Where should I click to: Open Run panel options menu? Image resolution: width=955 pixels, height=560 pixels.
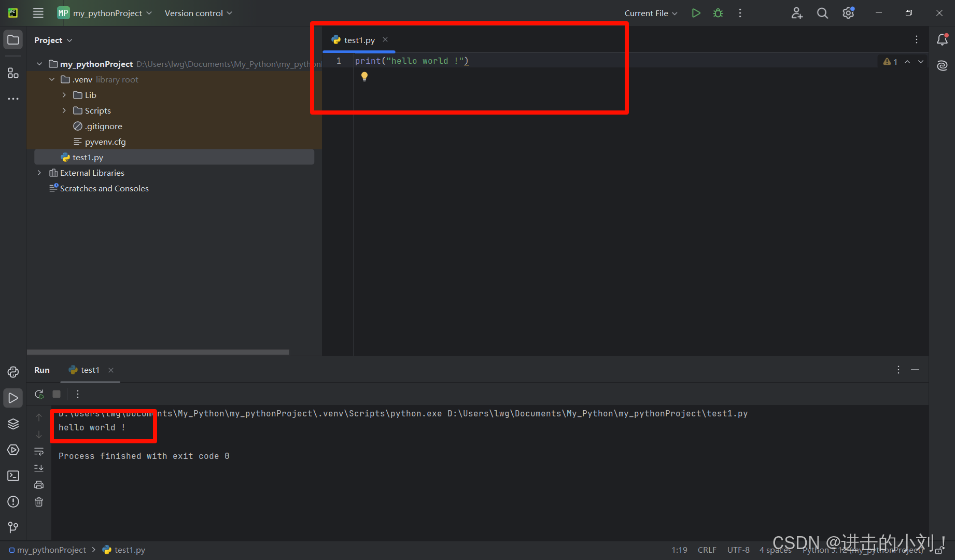(x=898, y=370)
